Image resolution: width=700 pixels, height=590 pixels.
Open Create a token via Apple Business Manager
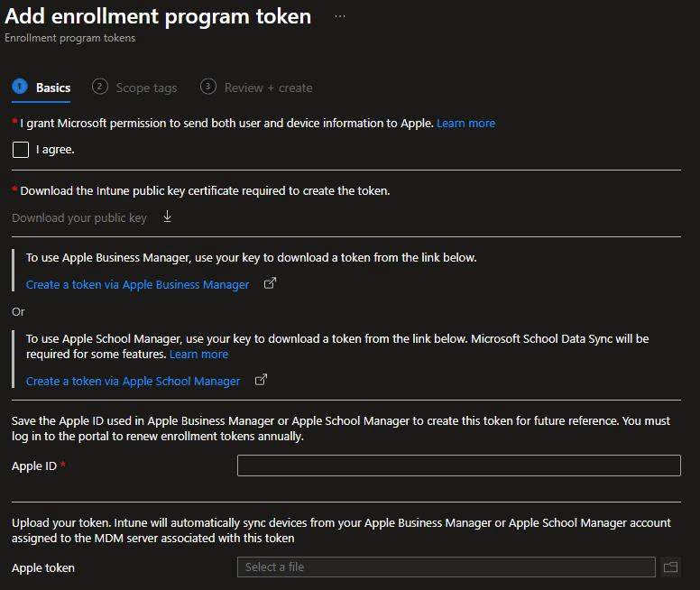tap(137, 284)
